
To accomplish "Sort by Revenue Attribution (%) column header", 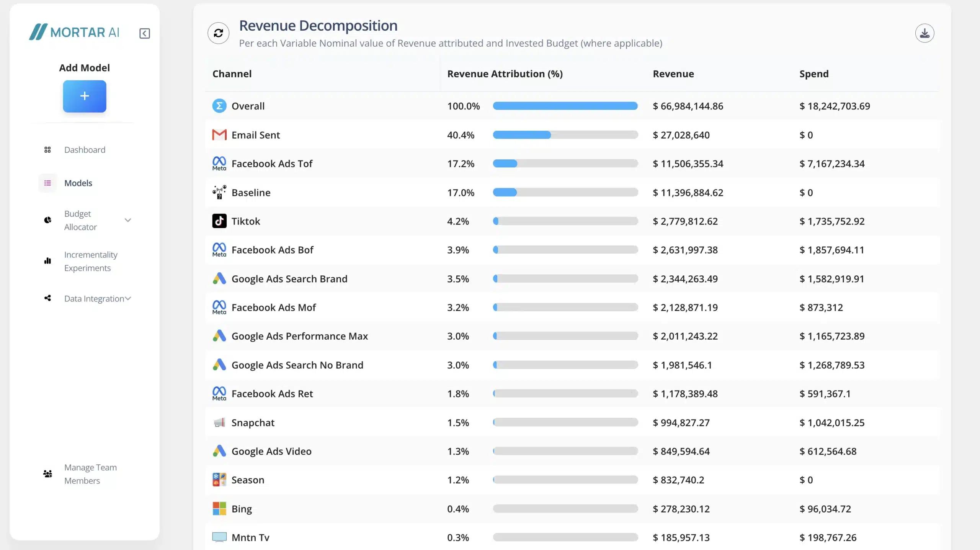I will (505, 74).
